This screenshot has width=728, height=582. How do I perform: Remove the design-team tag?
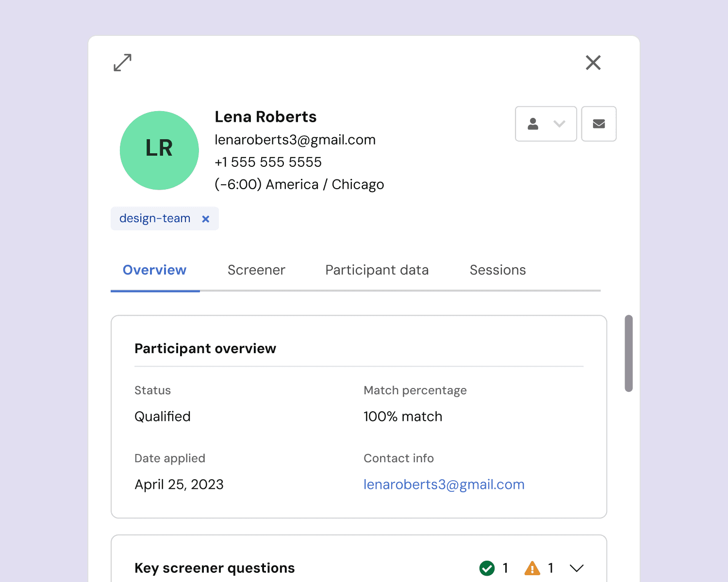pyautogui.click(x=206, y=219)
